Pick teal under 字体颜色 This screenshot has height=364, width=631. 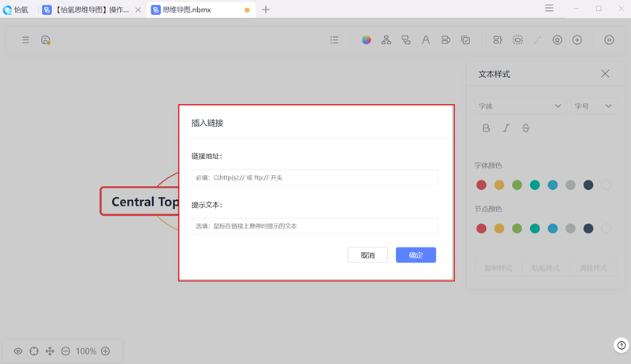coord(535,185)
